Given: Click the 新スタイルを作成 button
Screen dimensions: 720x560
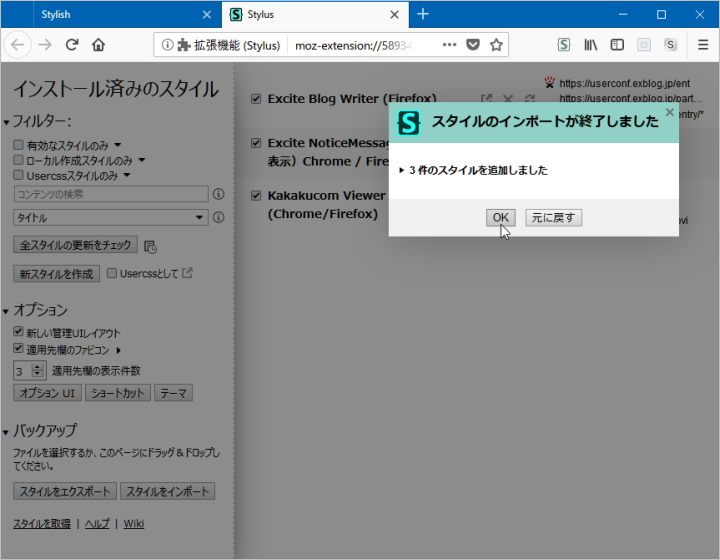Looking at the screenshot, I should [x=56, y=274].
